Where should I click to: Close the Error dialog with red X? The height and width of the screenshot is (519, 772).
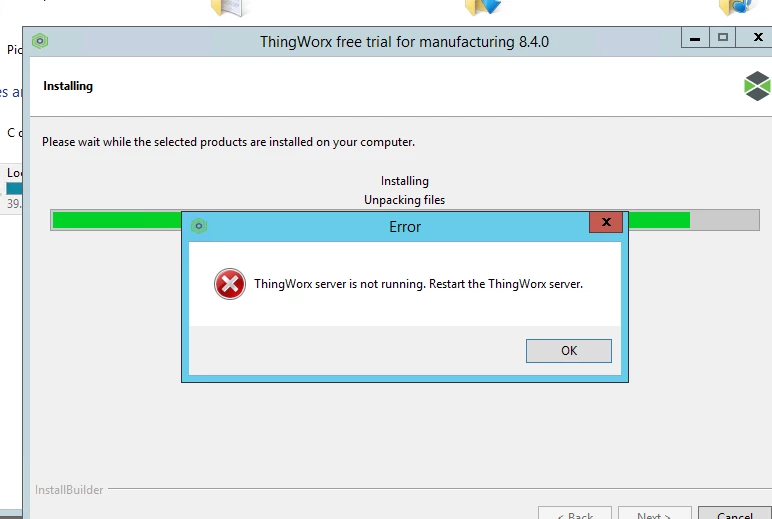606,222
